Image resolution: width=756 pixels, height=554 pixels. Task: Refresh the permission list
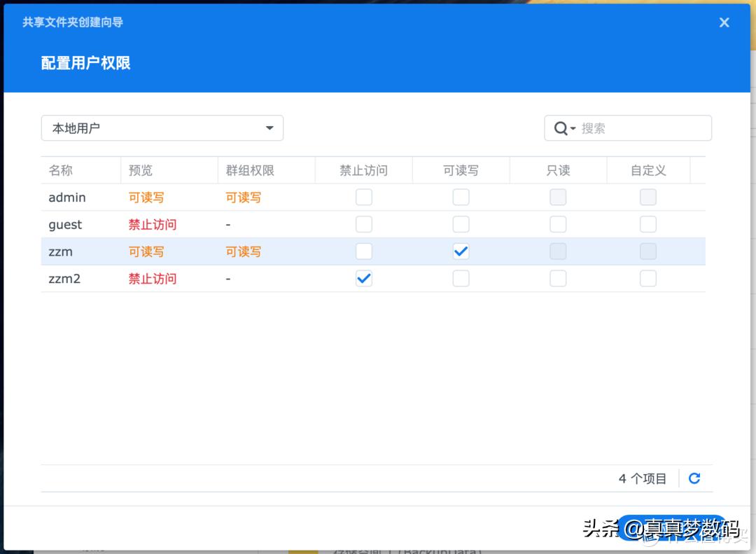[x=694, y=478]
